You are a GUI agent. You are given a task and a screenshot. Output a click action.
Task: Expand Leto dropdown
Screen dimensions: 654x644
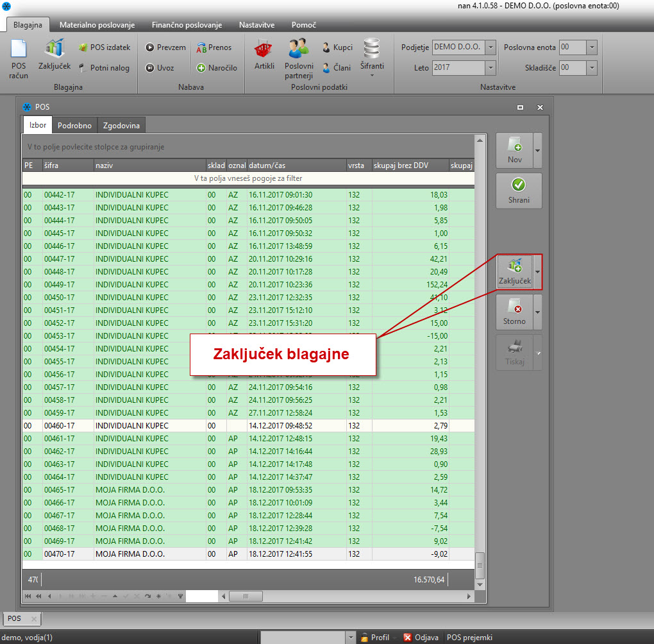coord(491,67)
